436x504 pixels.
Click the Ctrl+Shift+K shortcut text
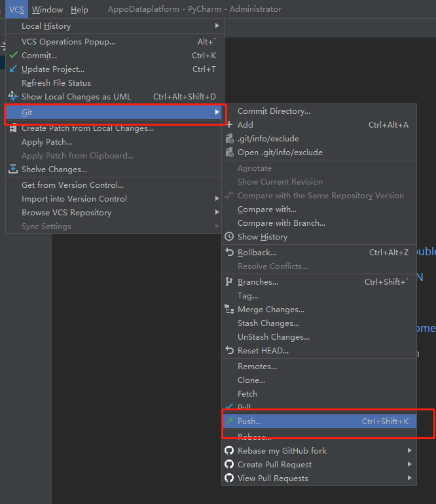point(385,421)
